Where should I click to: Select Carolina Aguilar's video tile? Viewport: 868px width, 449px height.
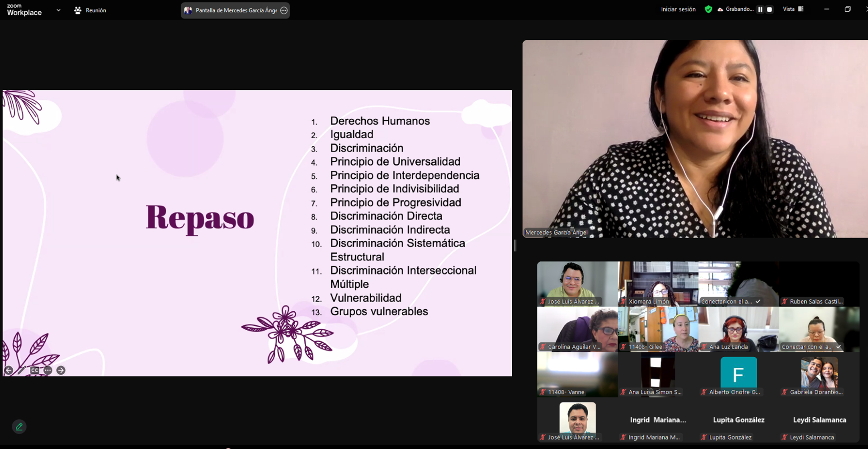tap(577, 329)
